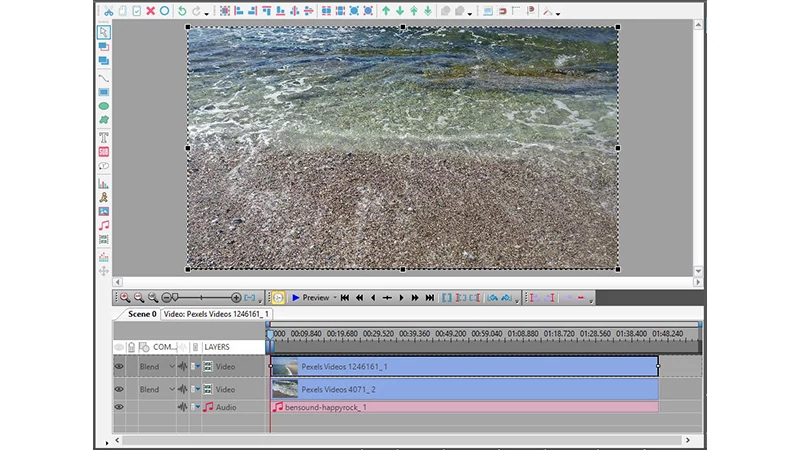Screen dimensions: 800x450
Task: Click the Preview play button
Action: click(311, 297)
